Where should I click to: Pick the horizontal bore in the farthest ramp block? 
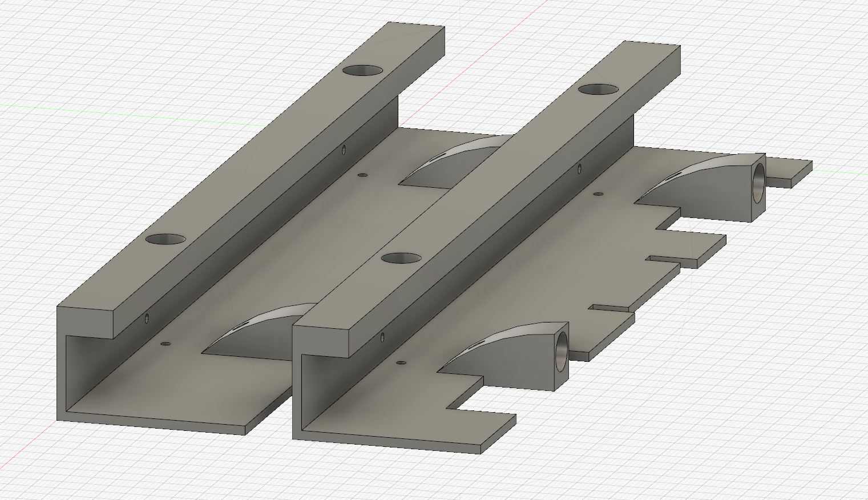point(758,183)
